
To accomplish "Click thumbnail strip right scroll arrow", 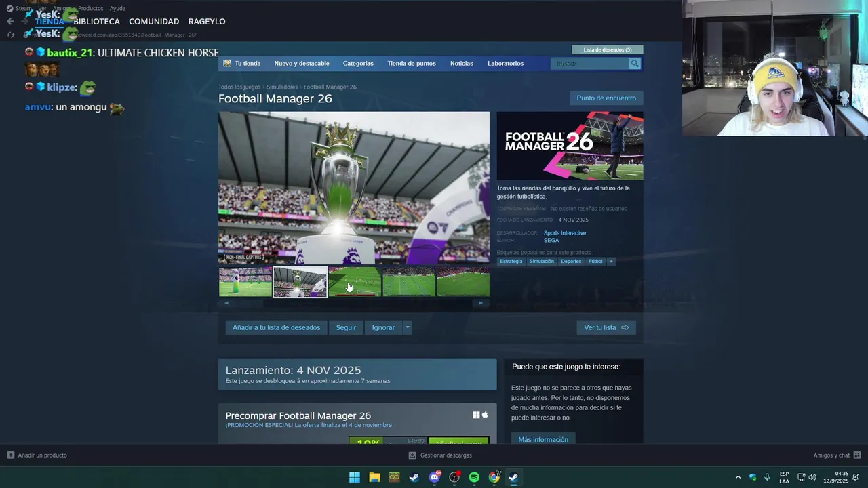I will (x=481, y=303).
